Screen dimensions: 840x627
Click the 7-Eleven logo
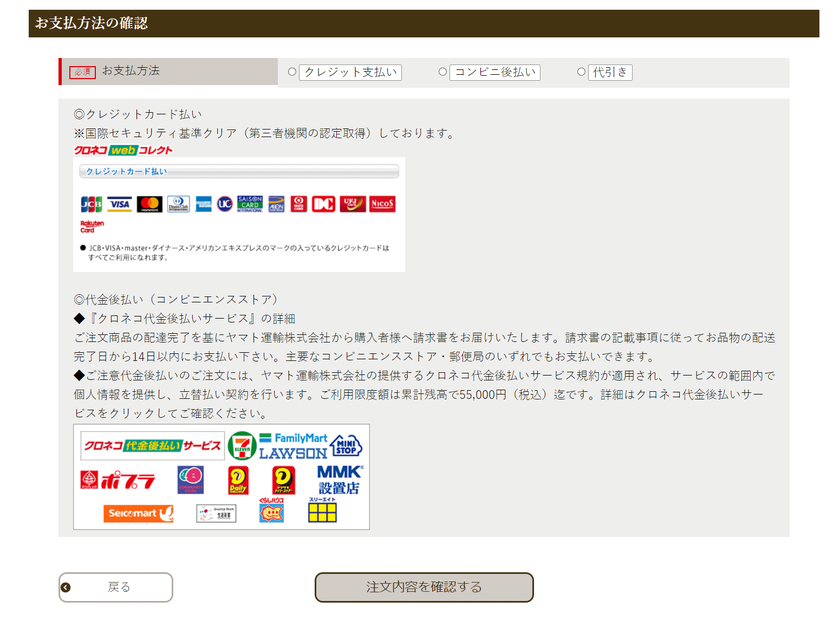coord(242,446)
